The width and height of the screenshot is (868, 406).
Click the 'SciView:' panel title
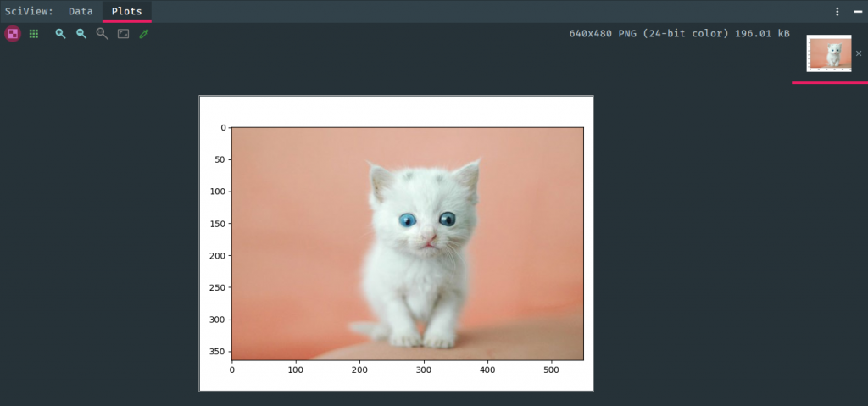29,11
